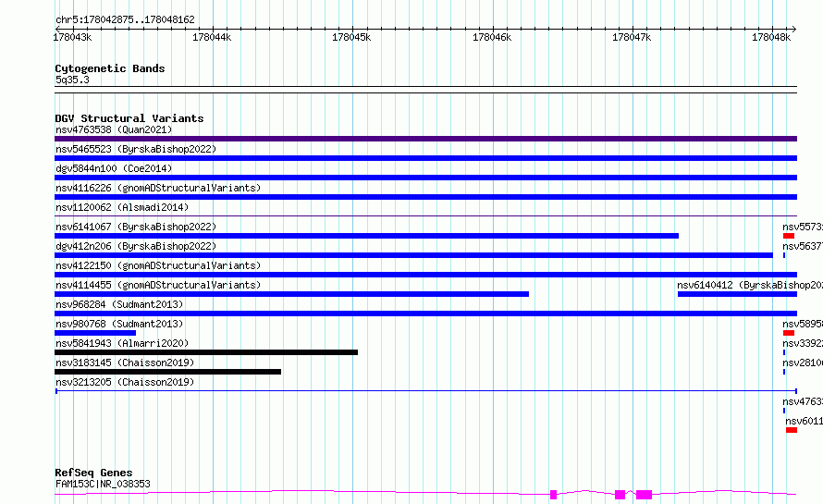
Task: Select the truncated nsv3392 label
Action: click(803, 343)
